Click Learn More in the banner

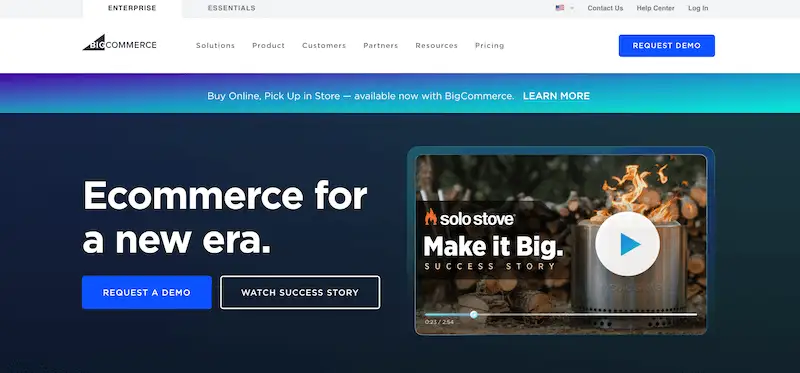[x=556, y=96]
